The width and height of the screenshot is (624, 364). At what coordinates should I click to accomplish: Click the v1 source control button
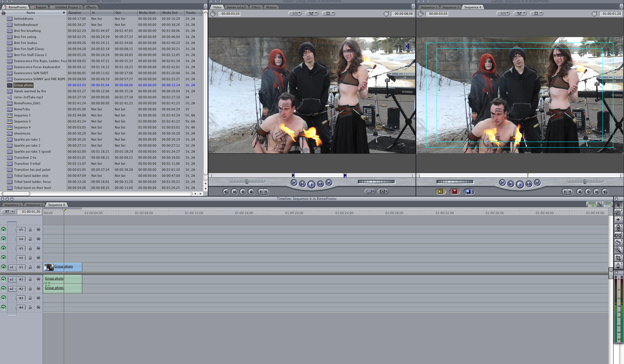pos(12,267)
